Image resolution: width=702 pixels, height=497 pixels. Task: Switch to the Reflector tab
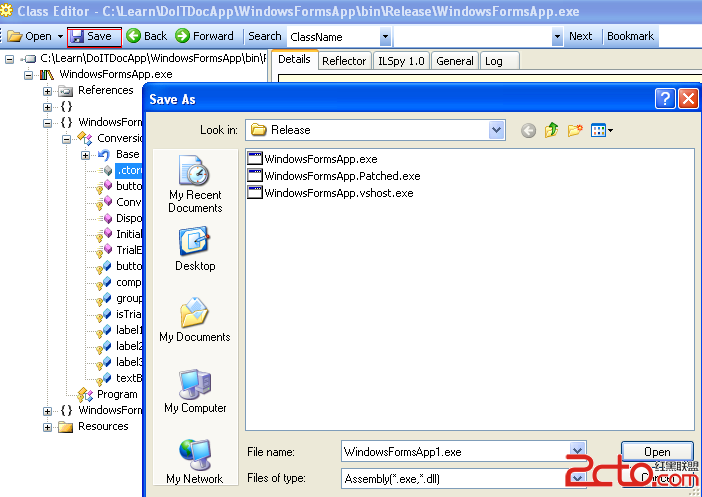click(344, 61)
